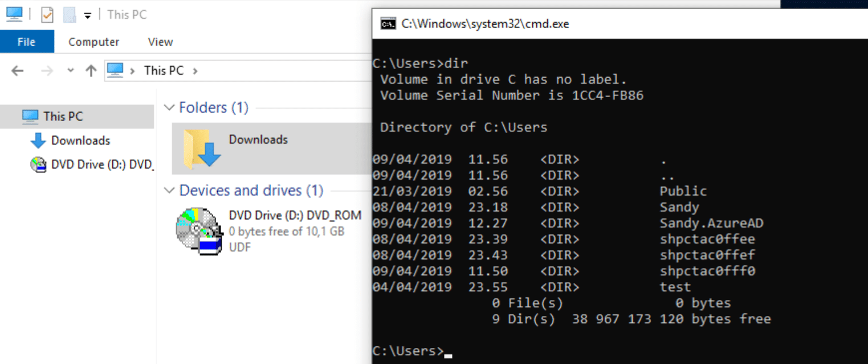Open the File menu tab

pos(27,42)
